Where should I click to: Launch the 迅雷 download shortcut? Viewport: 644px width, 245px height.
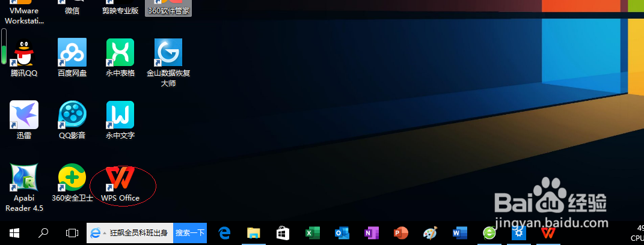point(24,115)
